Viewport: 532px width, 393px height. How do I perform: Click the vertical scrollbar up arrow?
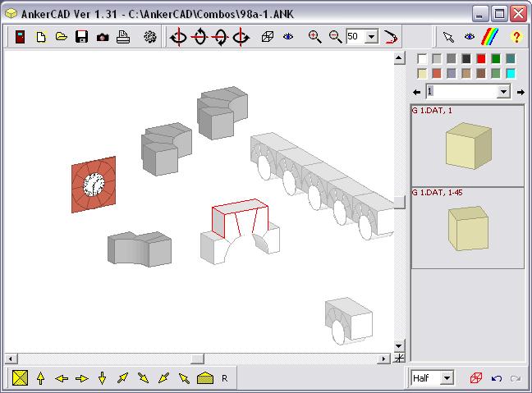399,58
